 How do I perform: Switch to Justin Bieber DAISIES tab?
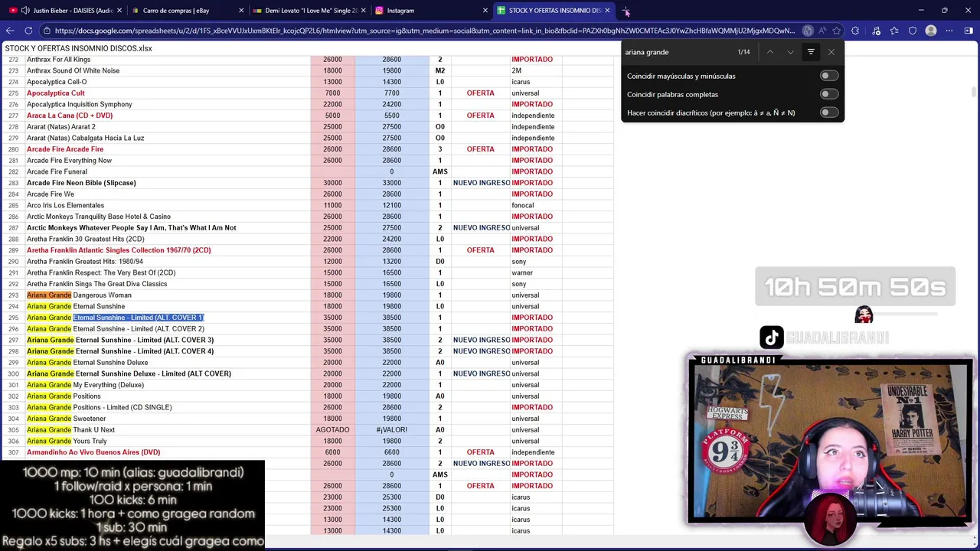click(65, 11)
